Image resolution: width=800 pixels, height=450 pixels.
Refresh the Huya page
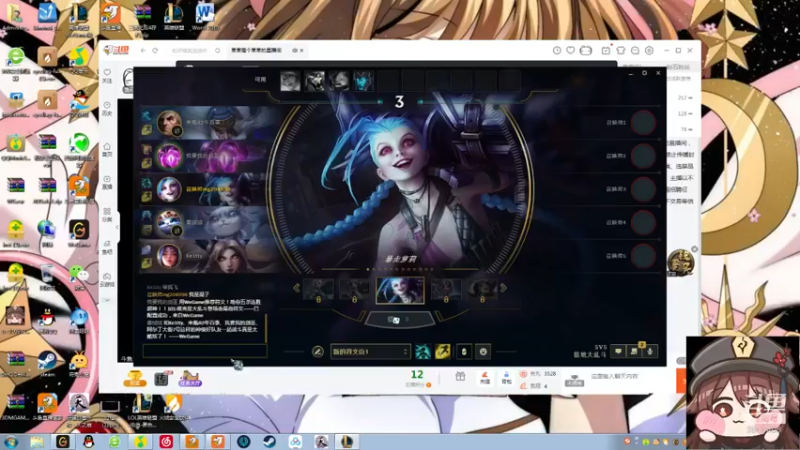pos(155,51)
